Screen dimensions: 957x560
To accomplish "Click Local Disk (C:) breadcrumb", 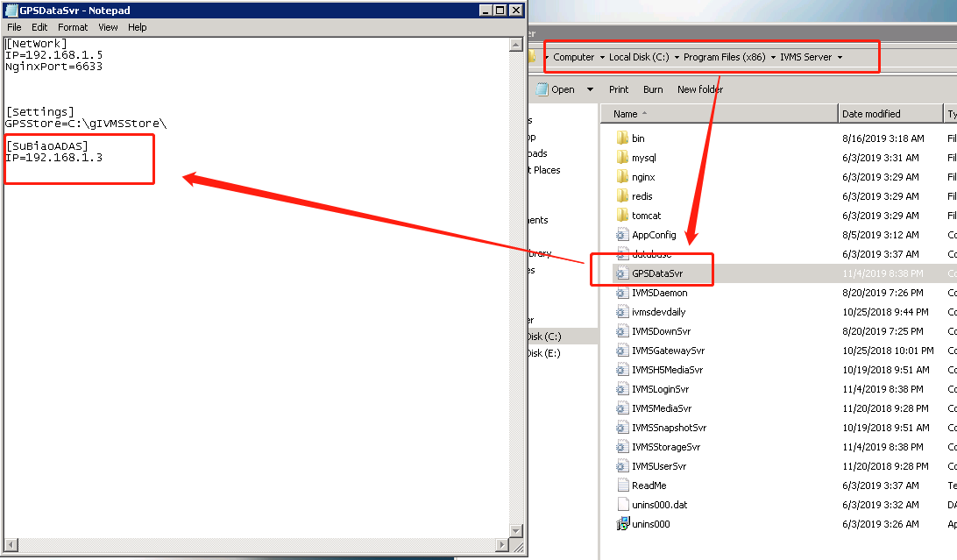I will pyautogui.click(x=639, y=57).
